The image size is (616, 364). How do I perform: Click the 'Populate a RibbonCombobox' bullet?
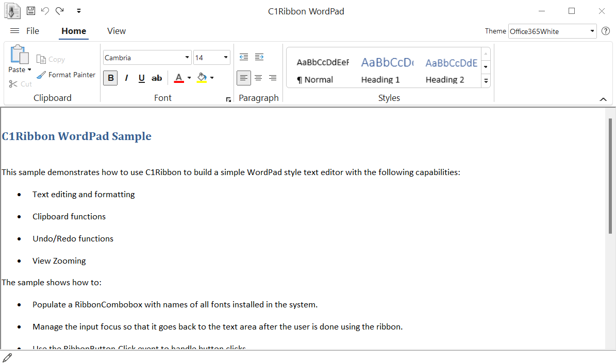pos(175,305)
